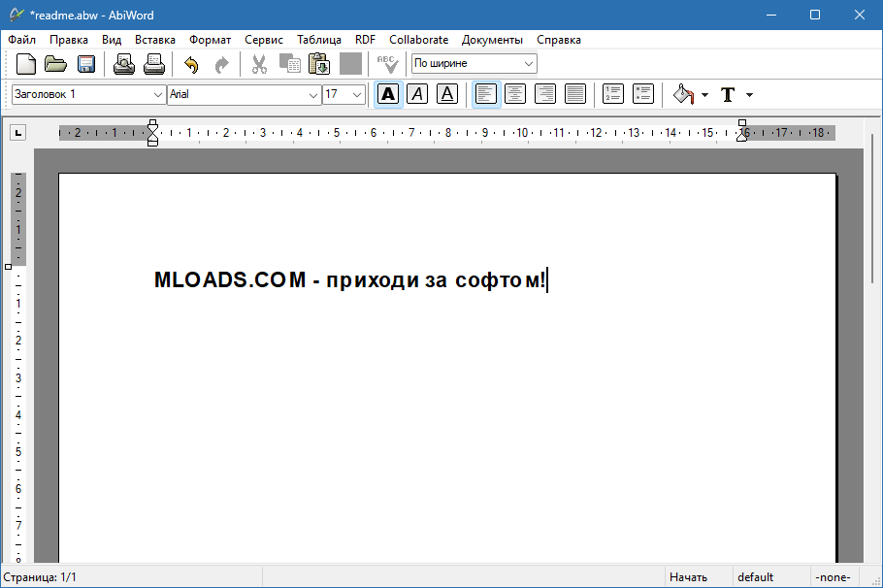Screen dimensions: 883x588
Task: Click the tab stop type selector
Action: coord(18,133)
